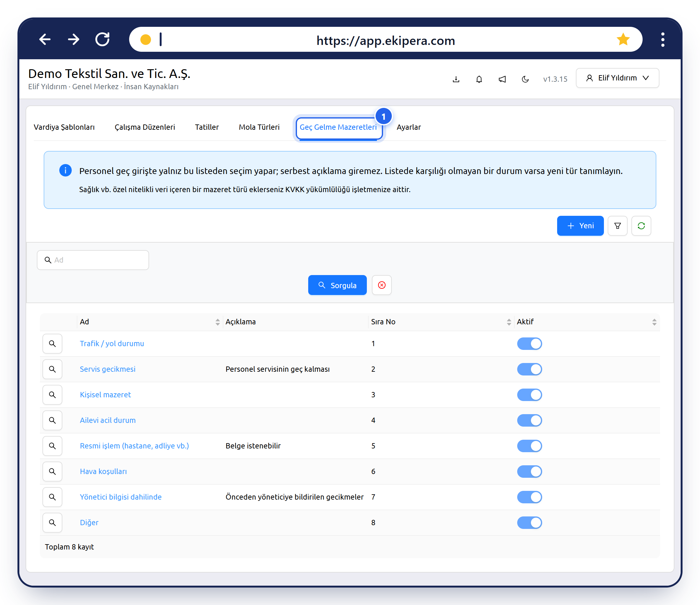The image size is (700, 605).
Task: Disable the Trafik / yol durumu active toggle
Action: [x=529, y=344]
